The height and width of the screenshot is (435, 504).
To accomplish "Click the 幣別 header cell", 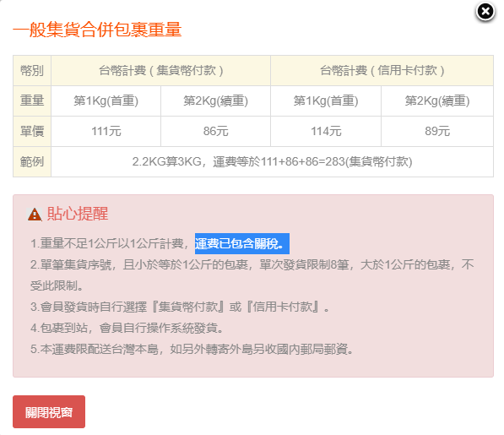I will (32, 70).
